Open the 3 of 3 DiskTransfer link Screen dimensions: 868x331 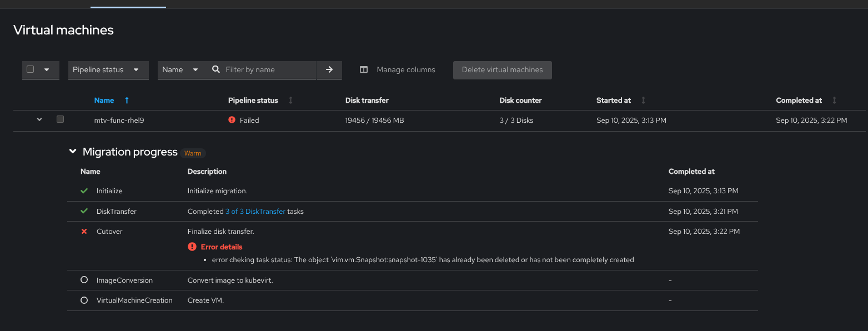[x=255, y=212]
